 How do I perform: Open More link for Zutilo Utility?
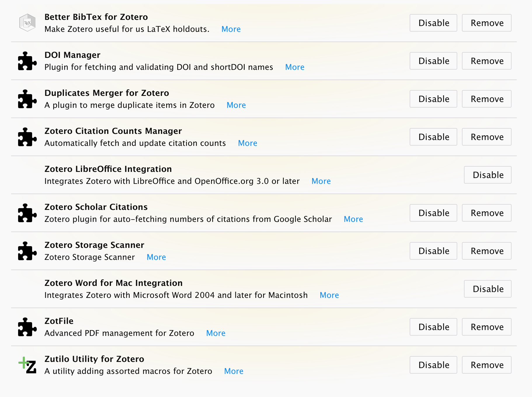point(234,371)
